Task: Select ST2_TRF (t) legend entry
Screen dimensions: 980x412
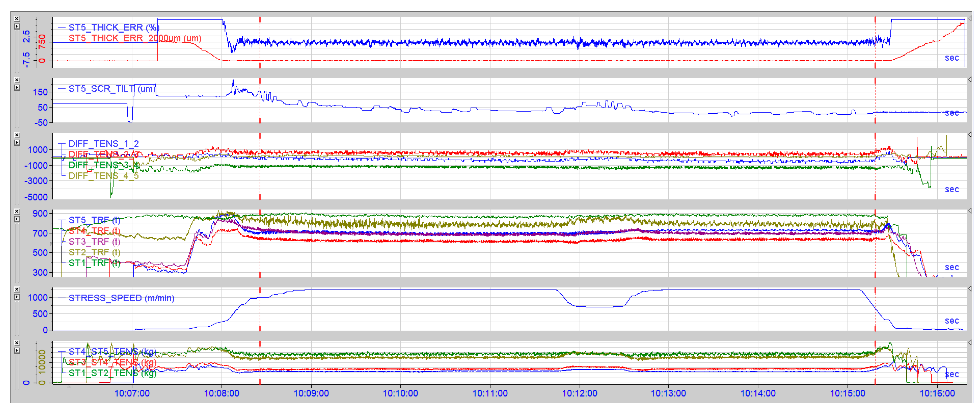Action: (94, 252)
